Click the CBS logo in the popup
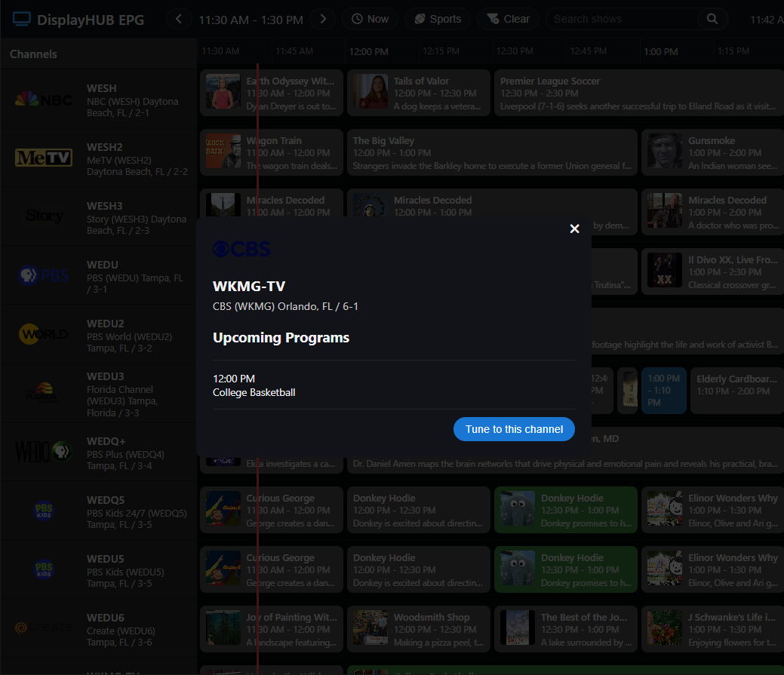This screenshot has height=675, width=784. tap(241, 249)
